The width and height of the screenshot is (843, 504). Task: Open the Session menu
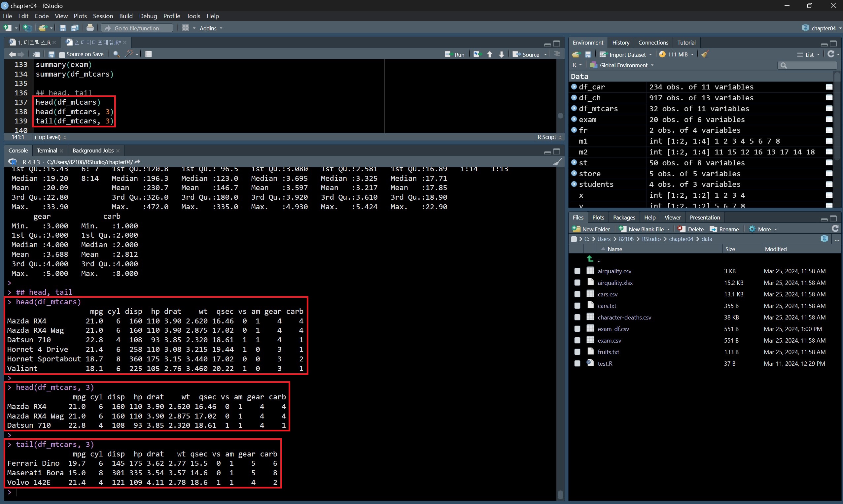(103, 16)
